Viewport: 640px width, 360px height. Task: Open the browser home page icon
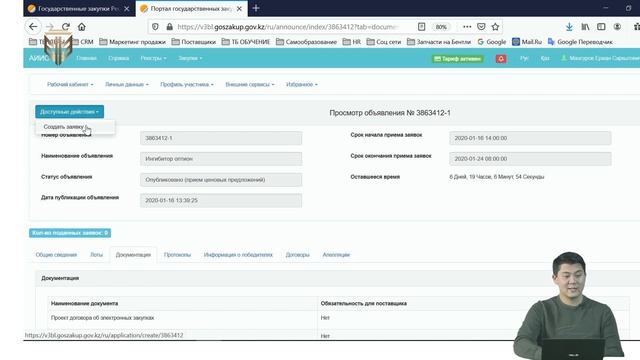pos(82,27)
